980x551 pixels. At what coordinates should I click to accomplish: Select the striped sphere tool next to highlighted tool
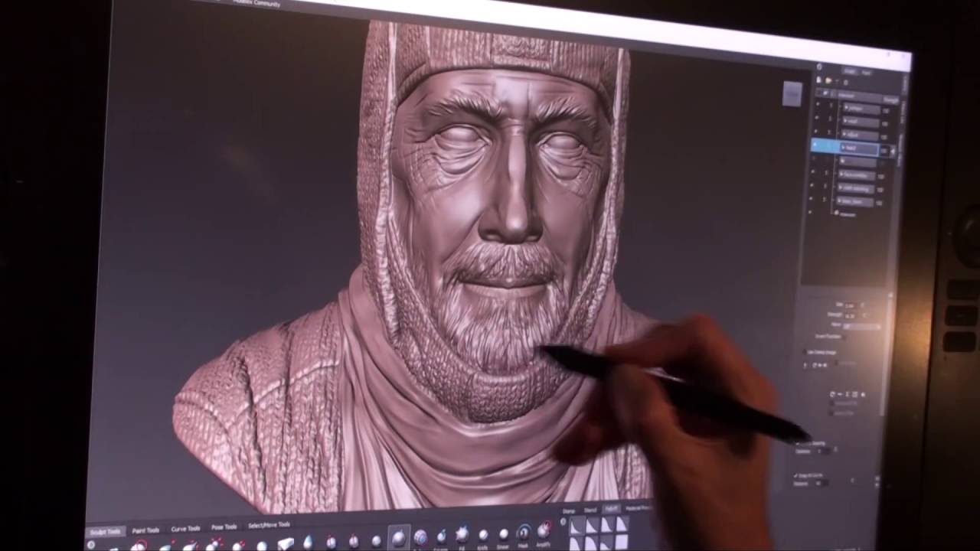[420, 537]
